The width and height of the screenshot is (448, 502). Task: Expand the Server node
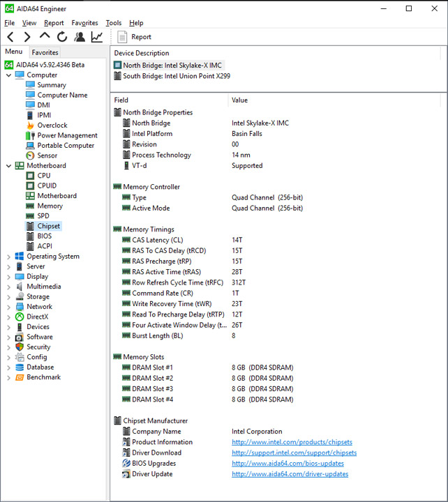(x=8, y=266)
